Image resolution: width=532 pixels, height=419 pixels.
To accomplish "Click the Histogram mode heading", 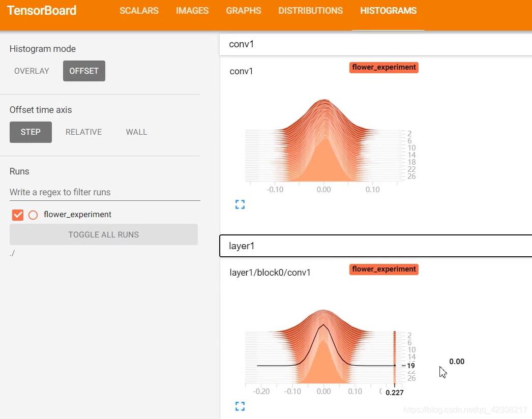I will tap(42, 49).
